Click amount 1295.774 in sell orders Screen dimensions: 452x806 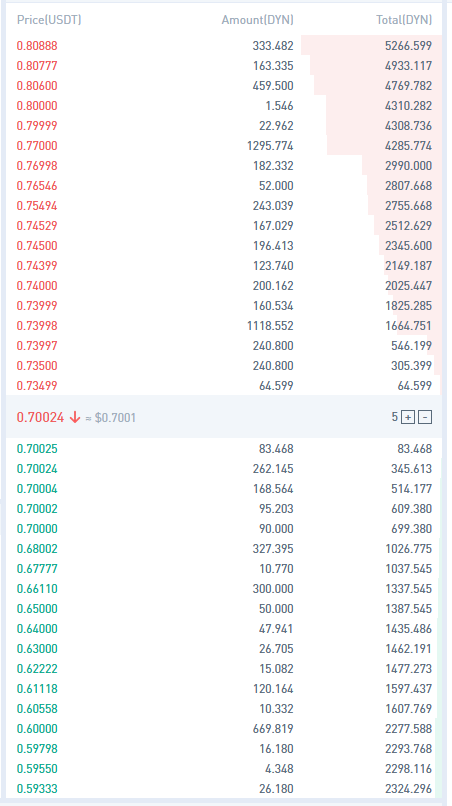[x=270, y=146]
